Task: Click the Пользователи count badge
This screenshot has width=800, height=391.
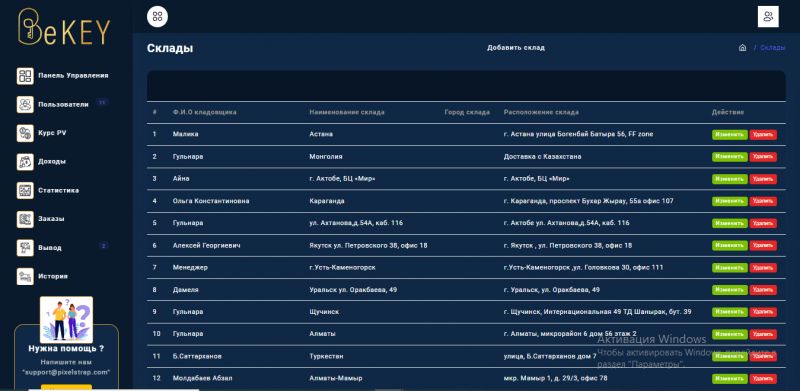Action: coord(102,103)
